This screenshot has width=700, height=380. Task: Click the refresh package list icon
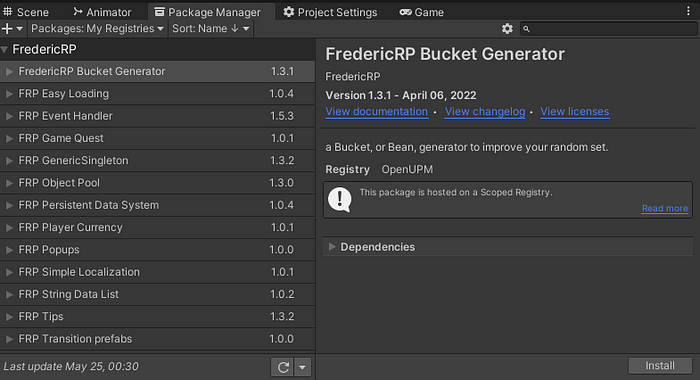coord(283,367)
